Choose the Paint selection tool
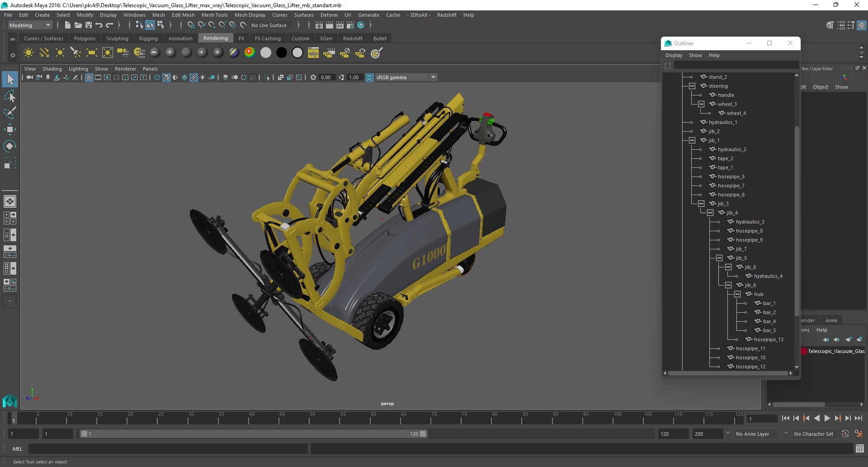 (10, 113)
